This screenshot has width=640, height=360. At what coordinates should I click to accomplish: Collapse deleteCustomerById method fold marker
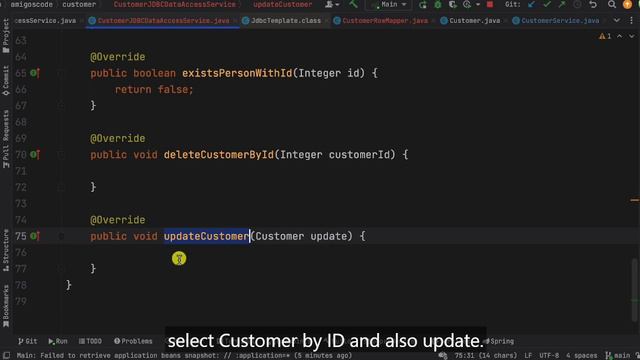click(x=61, y=155)
